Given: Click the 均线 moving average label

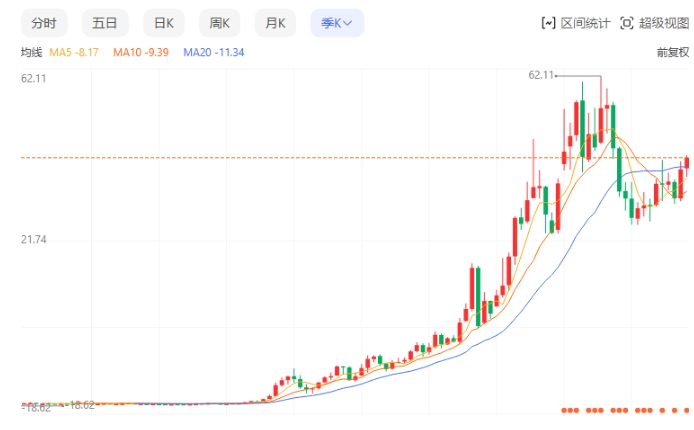Looking at the screenshot, I should tap(31, 52).
